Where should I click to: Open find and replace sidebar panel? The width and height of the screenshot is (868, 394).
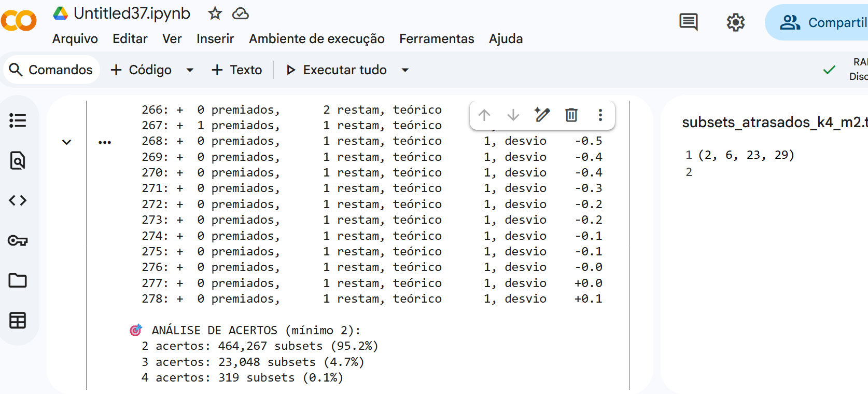(x=18, y=161)
